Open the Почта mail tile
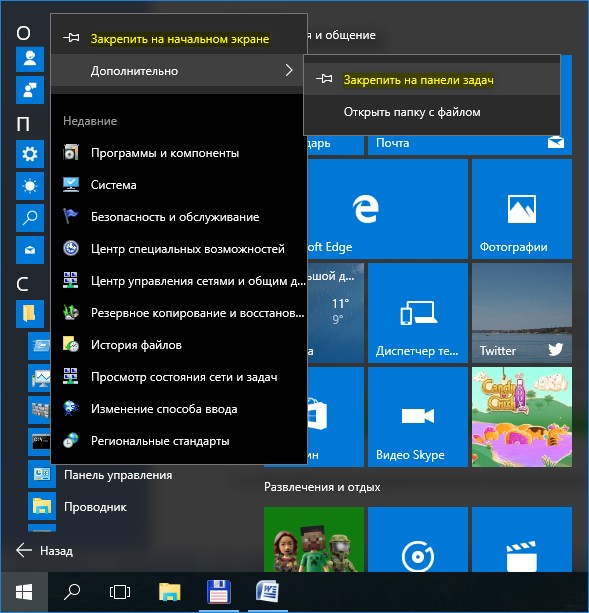Viewport: 589px width, 613px height. 470,143
